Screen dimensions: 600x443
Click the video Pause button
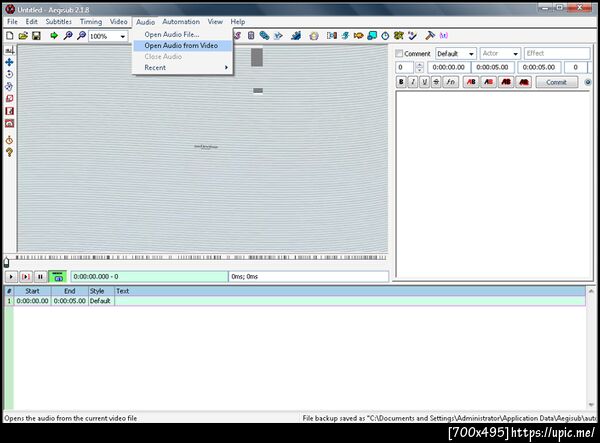coord(40,277)
